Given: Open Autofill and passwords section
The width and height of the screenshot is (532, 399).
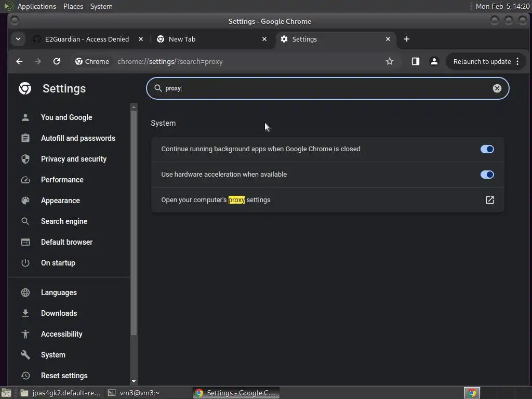Looking at the screenshot, I should pos(78,138).
